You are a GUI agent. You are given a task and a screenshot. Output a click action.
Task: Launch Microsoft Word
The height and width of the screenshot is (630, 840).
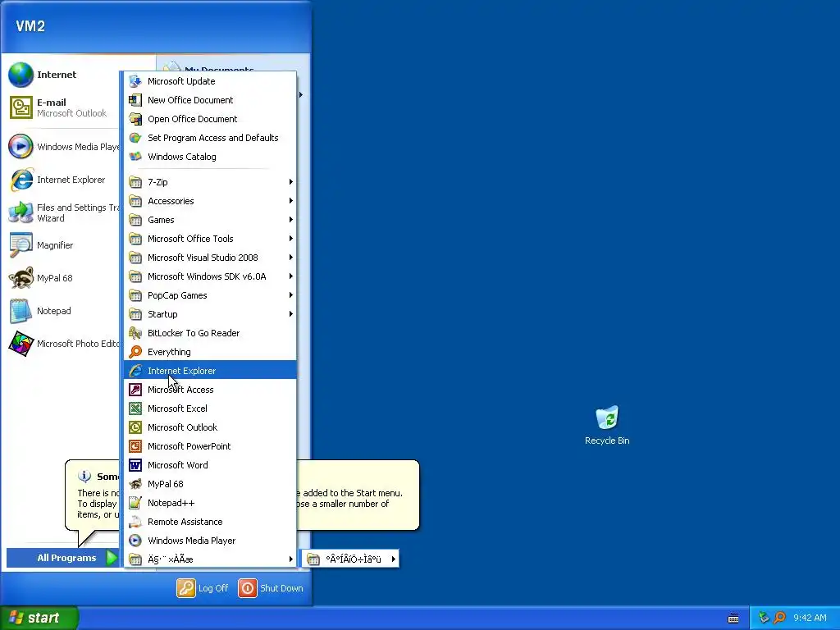tap(210, 465)
